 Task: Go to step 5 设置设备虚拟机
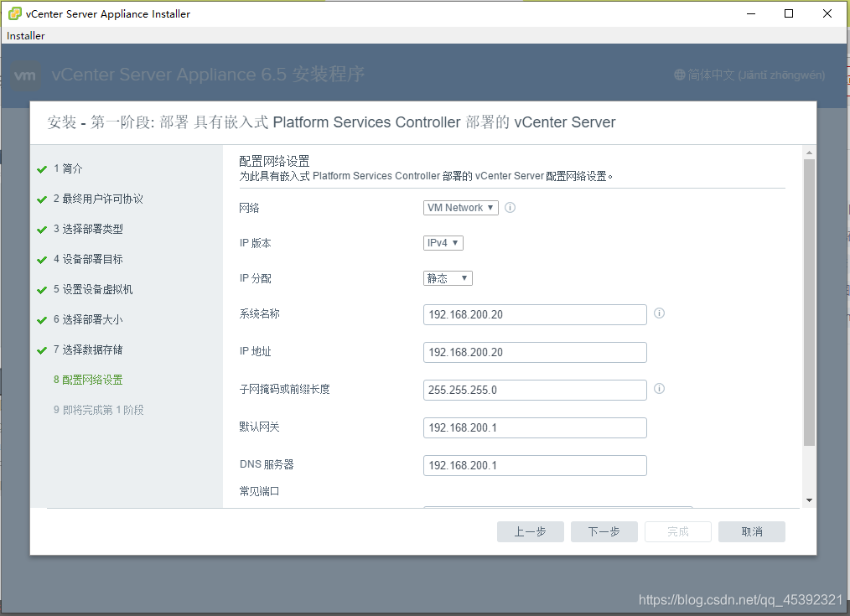tap(93, 289)
